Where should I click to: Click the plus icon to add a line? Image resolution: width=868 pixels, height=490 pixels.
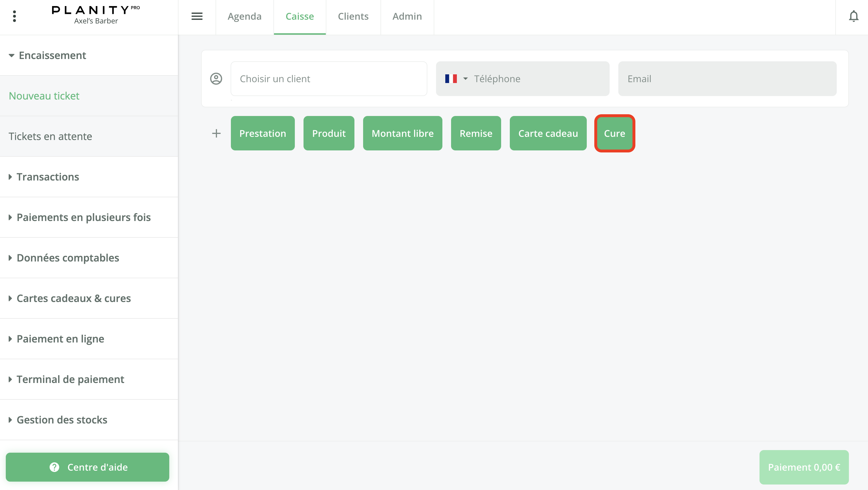pos(216,133)
